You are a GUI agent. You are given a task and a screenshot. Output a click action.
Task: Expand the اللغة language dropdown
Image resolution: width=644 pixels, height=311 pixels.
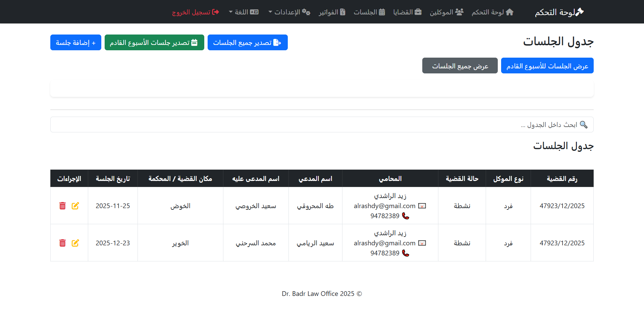244,12
